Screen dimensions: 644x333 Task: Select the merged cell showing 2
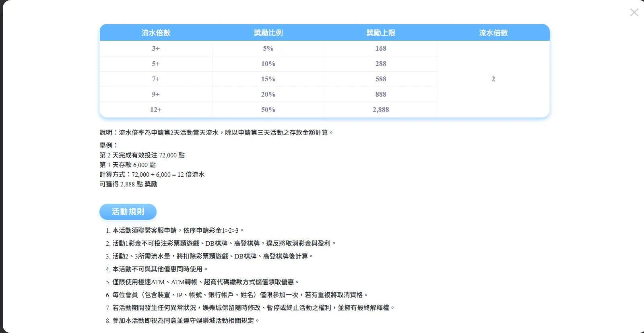pyautogui.click(x=493, y=79)
